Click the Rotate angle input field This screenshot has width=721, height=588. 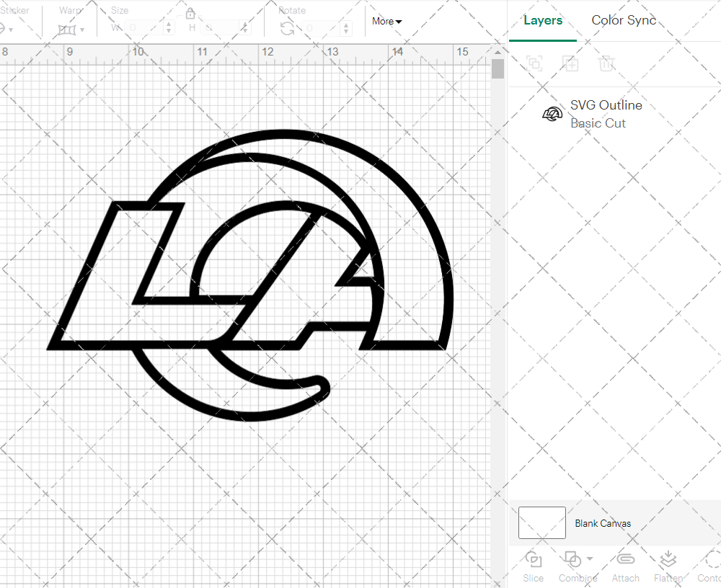click(321, 29)
